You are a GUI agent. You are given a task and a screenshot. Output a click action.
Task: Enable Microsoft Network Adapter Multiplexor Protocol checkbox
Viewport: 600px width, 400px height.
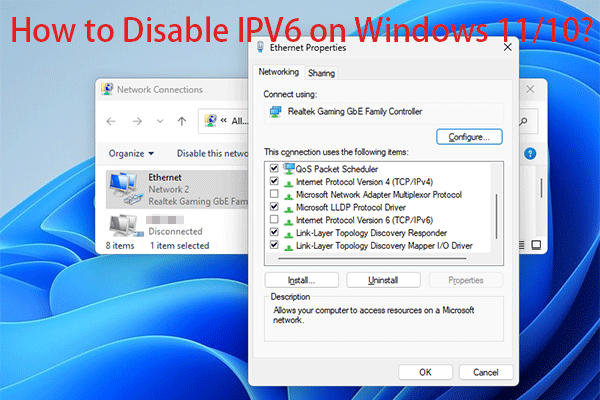274,194
